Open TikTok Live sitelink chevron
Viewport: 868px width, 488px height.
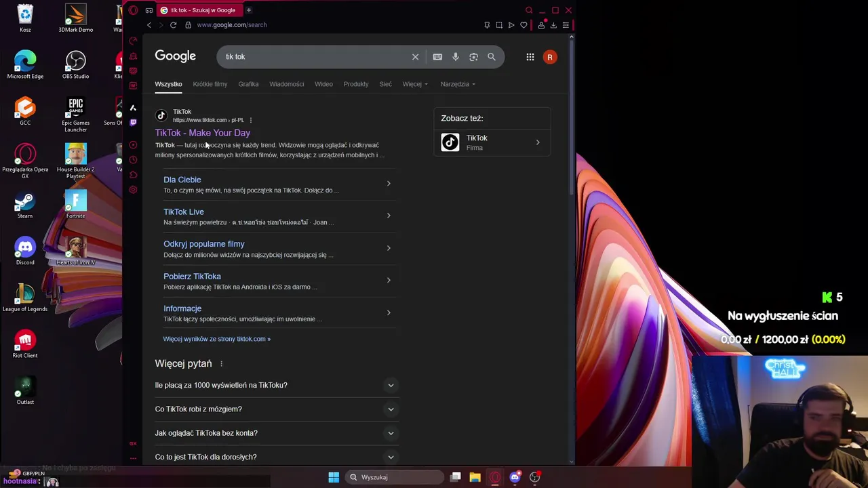click(389, 216)
